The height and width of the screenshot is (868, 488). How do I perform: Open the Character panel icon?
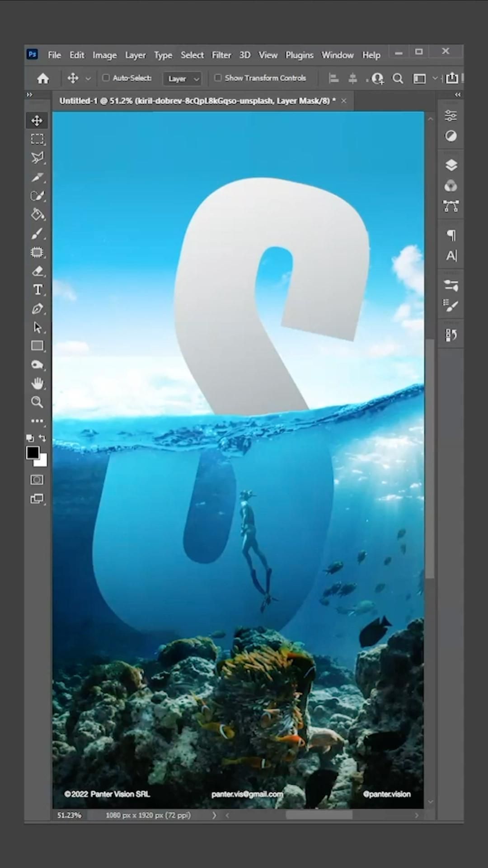(x=451, y=256)
